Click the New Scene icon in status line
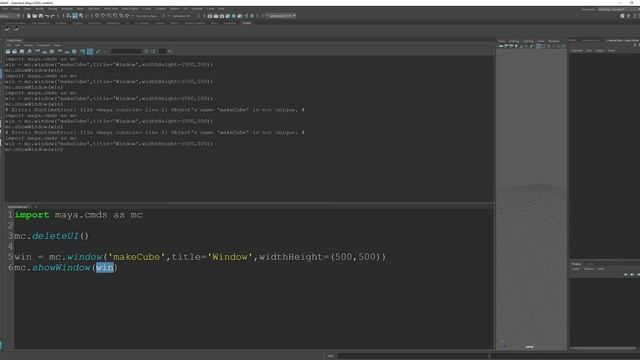This screenshot has height=360, width=640. click(29, 16)
